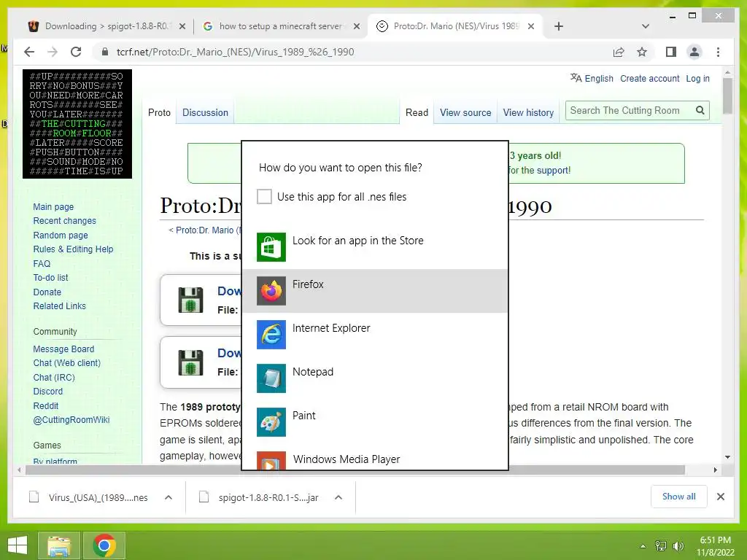Close the Downloading spigot tab
This screenshot has width=747, height=560.
(x=182, y=26)
